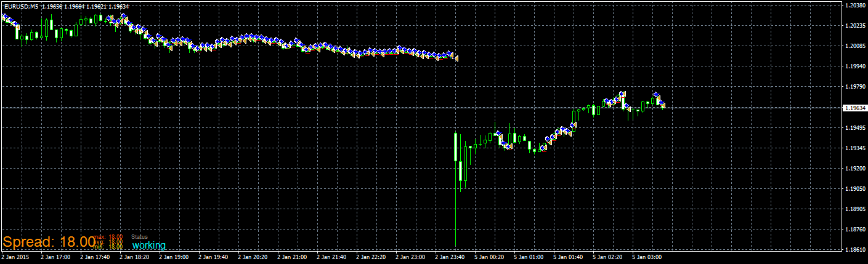This screenshot has height=264, width=868.
Task: Click the 1.19345 price scale label
Action: coord(854,148)
